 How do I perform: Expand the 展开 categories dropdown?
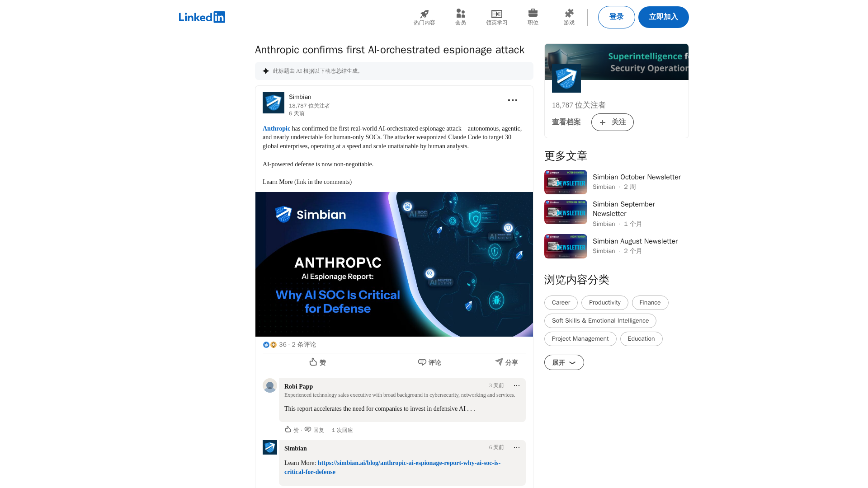click(564, 362)
